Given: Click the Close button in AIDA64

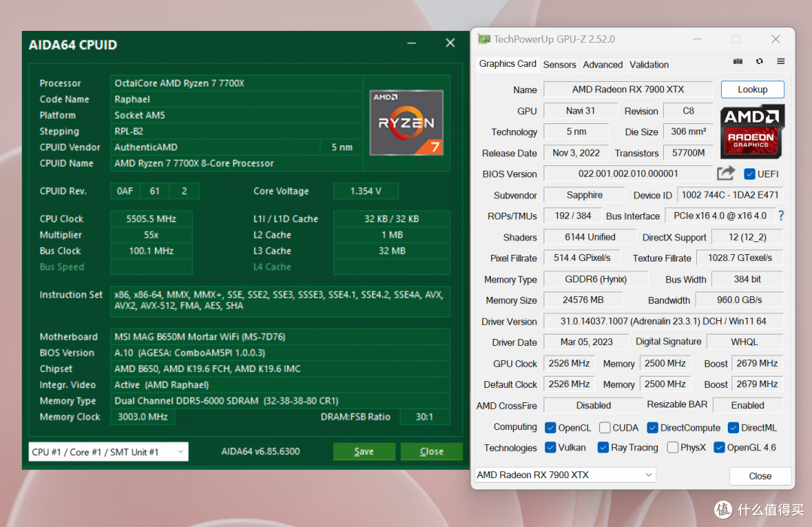Looking at the screenshot, I should pos(432,451).
